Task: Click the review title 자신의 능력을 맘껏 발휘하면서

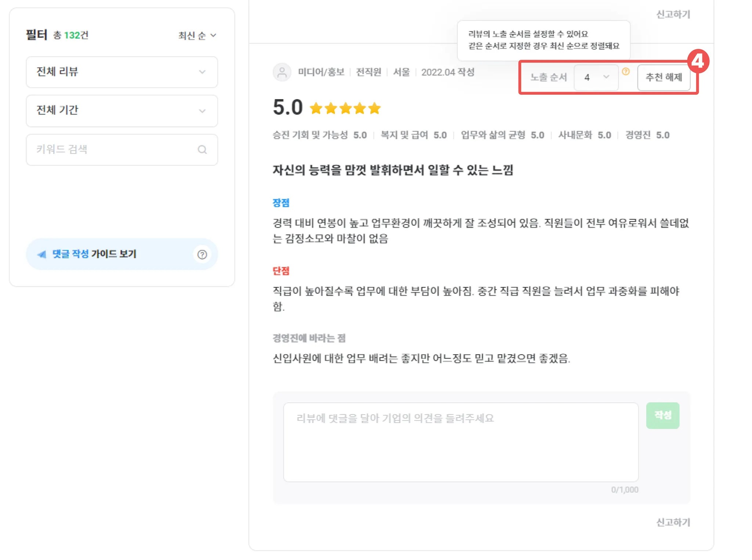Action: (393, 170)
